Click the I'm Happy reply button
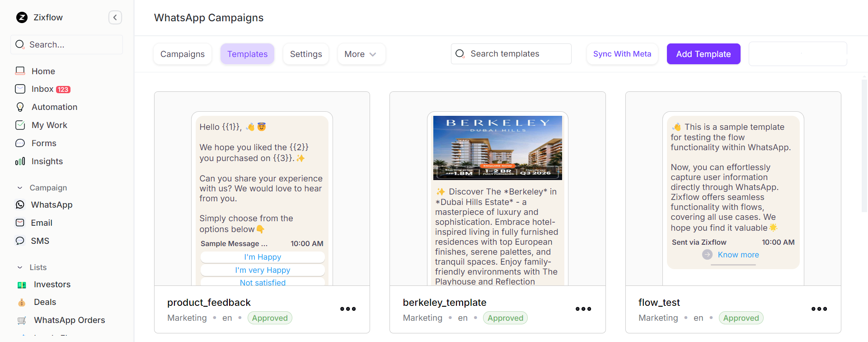 263,257
